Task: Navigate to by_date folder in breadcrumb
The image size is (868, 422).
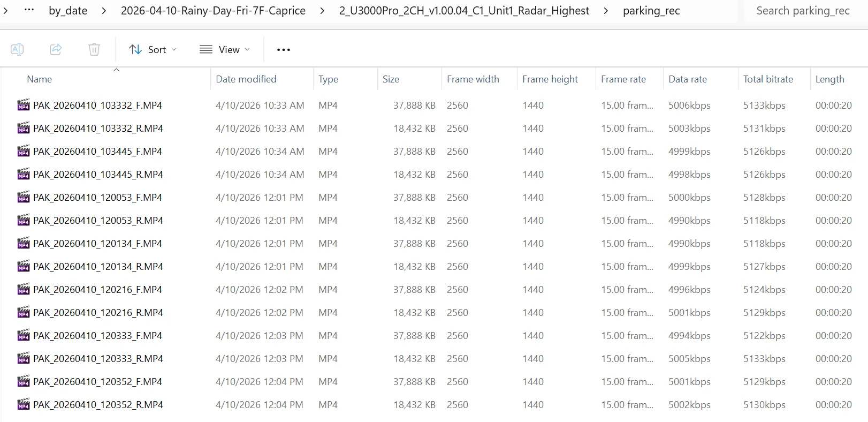Action: click(68, 11)
